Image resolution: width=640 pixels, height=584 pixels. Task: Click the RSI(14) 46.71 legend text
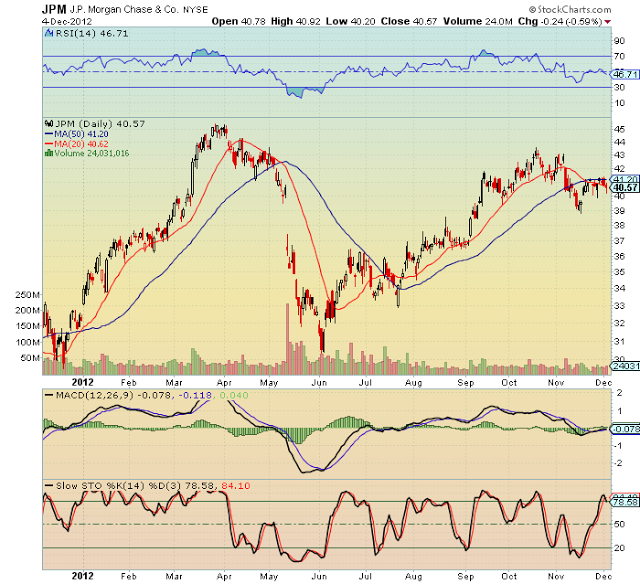point(92,33)
